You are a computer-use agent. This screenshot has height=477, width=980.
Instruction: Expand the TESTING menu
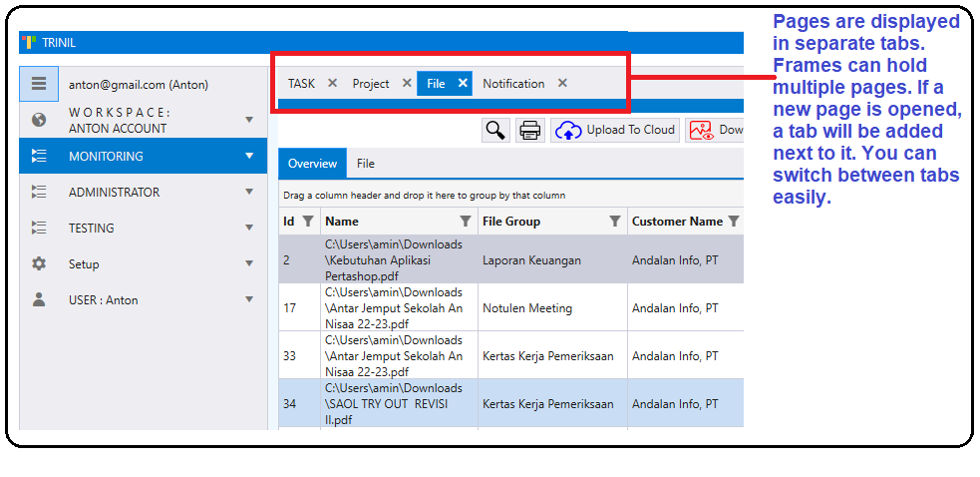coord(249,229)
